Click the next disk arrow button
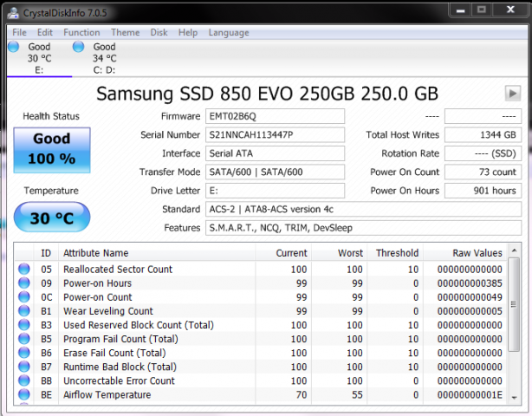This screenshot has width=532, height=416. pyautogui.click(x=513, y=93)
